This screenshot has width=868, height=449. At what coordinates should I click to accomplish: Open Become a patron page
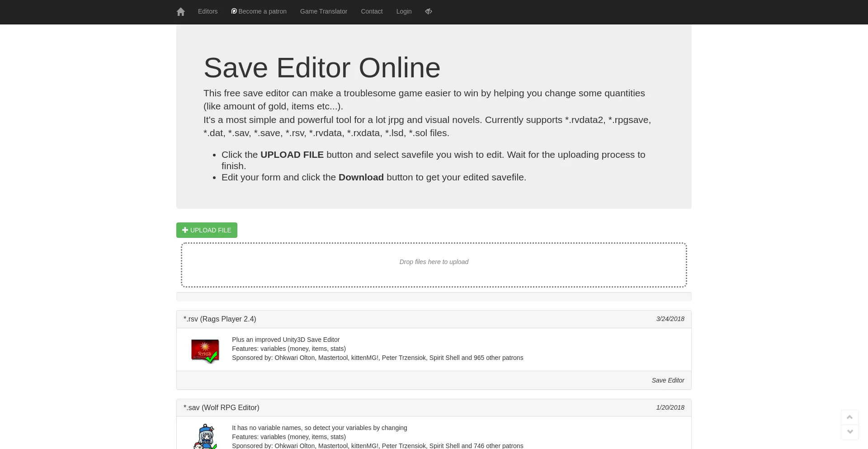click(x=259, y=11)
